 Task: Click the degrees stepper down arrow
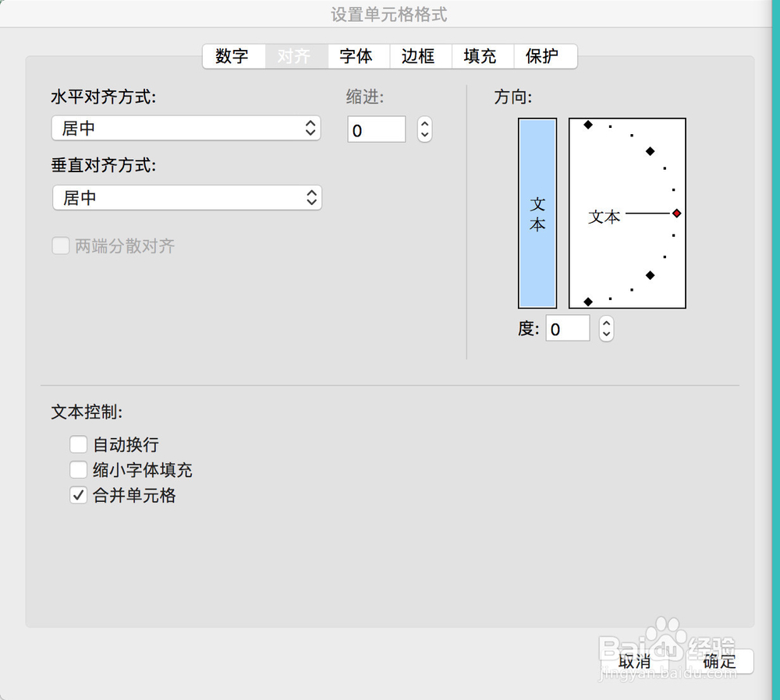click(x=606, y=334)
